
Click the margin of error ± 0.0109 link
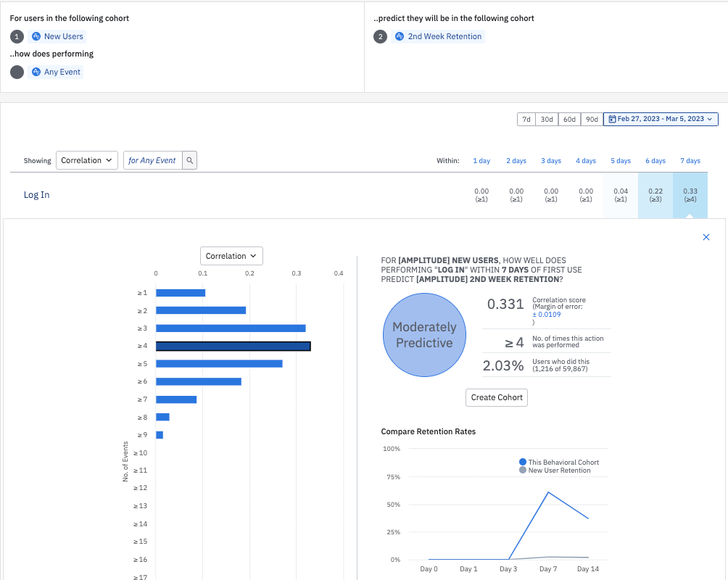point(546,315)
